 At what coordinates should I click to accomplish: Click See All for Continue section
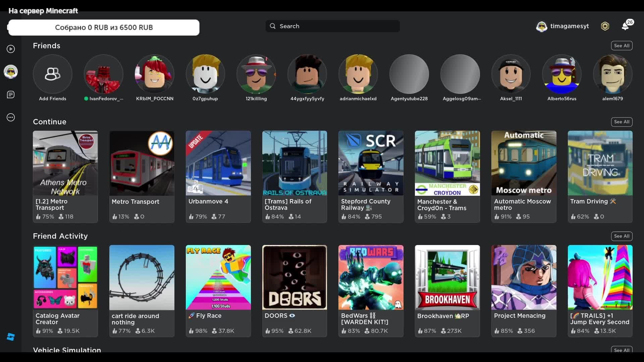(x=621, y=122)
